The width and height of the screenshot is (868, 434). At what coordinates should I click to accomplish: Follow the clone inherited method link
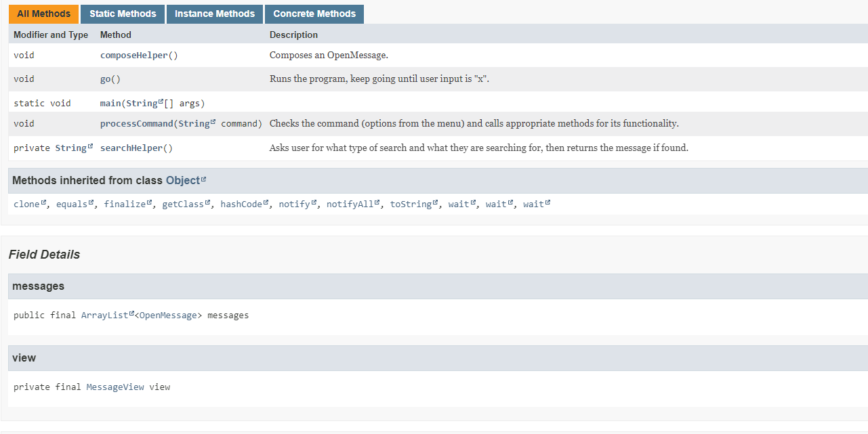[26, 204]
